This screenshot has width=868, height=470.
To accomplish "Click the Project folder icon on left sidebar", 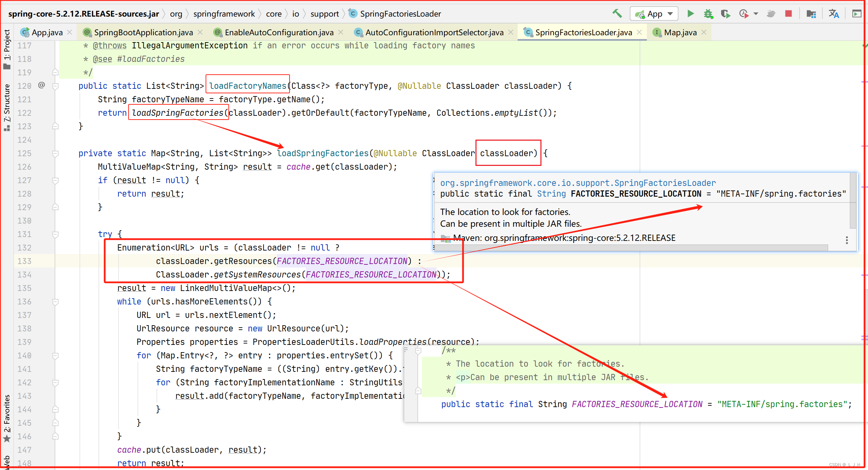I will [7, 66].
